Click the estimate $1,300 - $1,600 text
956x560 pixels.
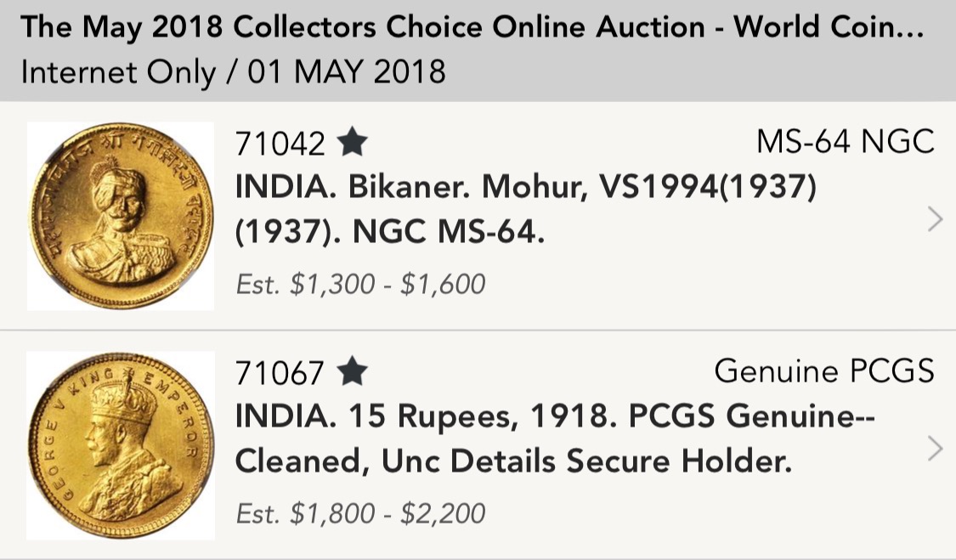(360, 284)
